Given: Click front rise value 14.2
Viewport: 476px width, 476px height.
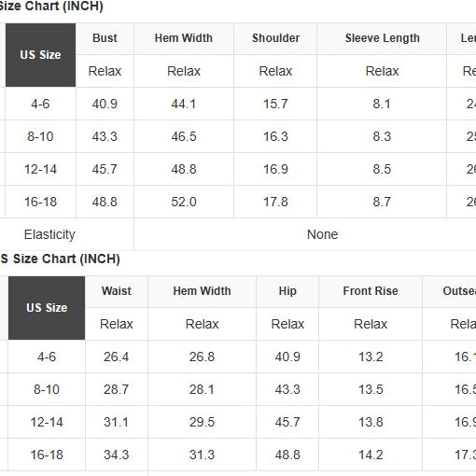Looking at the screenshot, I should click(371, 455).
